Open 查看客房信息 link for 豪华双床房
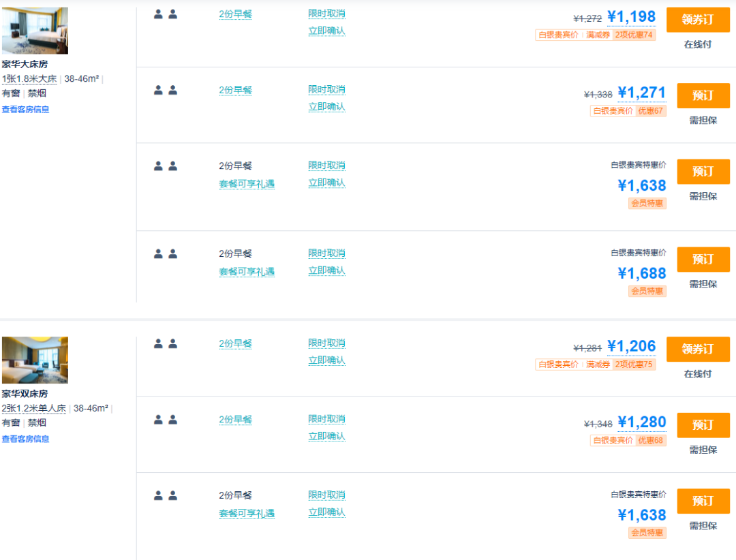Screen dimensions: 736x560 tap(25, 439)
